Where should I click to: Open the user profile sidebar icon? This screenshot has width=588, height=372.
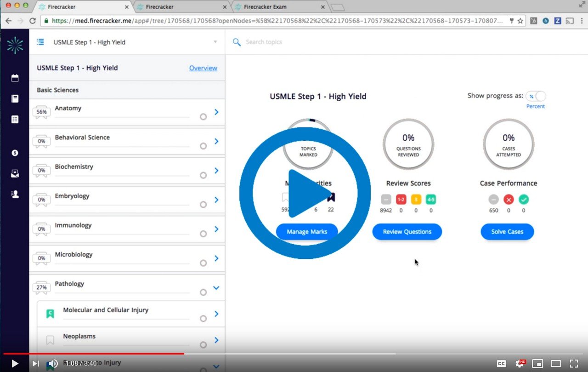coord(15,194)
